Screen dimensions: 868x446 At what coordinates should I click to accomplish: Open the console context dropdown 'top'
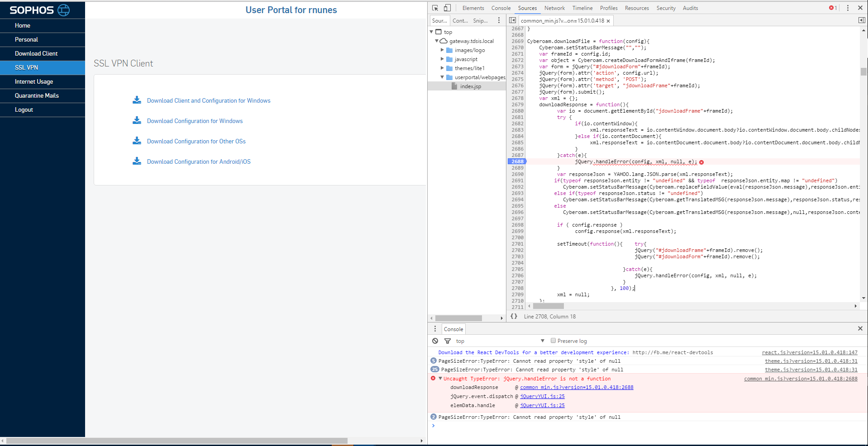point(500,341)
